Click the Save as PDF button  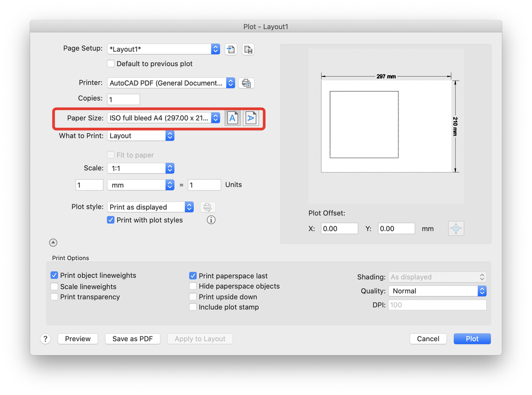pos(133,339)
